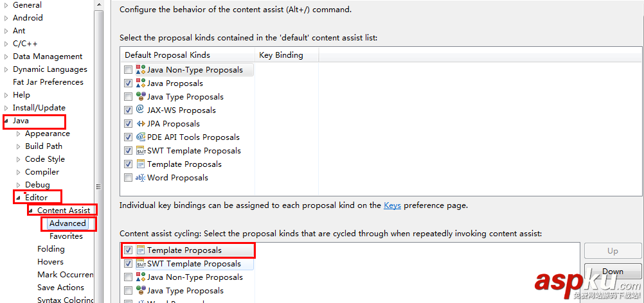Click the PDE API Tools Proposals icon
The height and width of the screenshot is (303, 644).
tap(141, 137)
